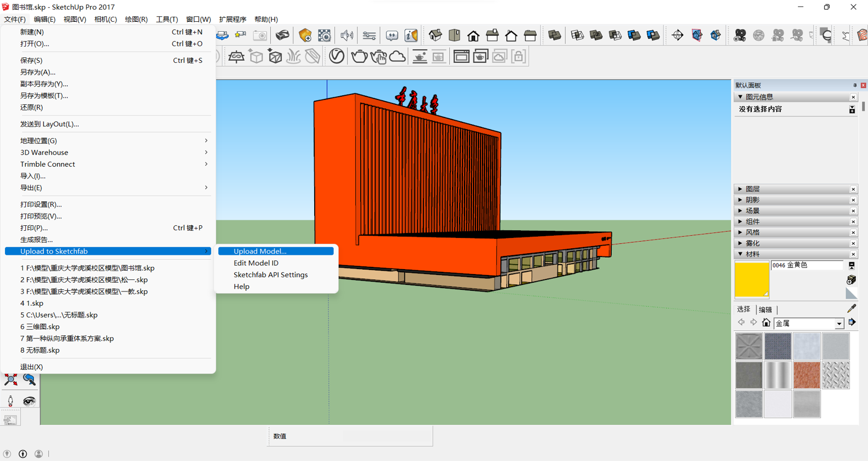Open recent file 6 三维图.skp
This screenshot has width=868, height=461.
tap(40, 326)
